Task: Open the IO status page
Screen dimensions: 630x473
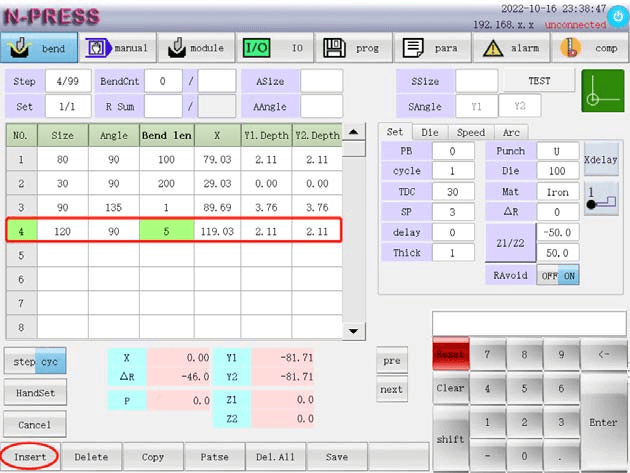Action: tap(276, 48)
